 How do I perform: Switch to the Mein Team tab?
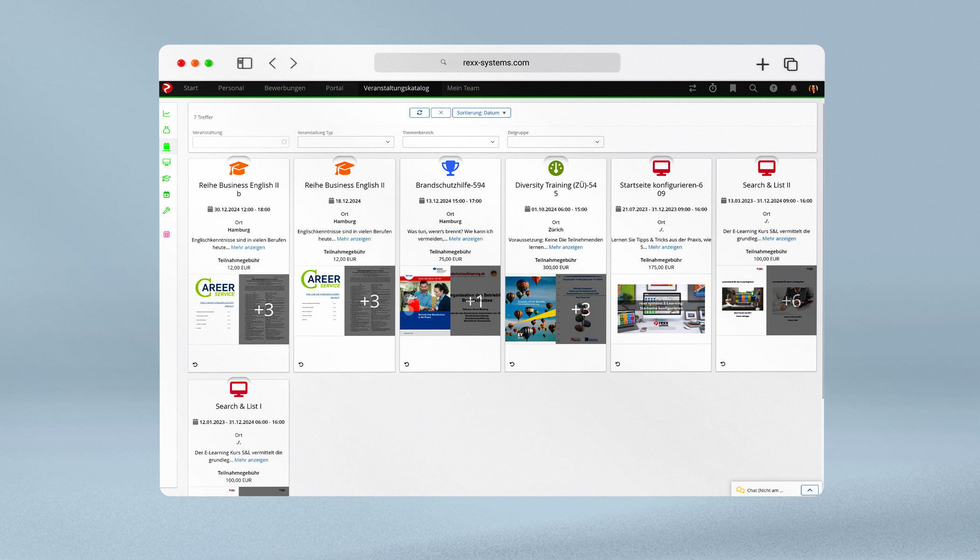tap(463, 88)
